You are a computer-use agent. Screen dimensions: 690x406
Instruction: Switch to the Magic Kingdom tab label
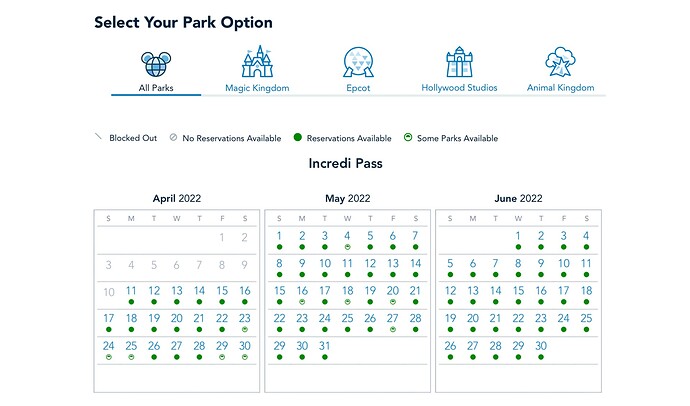pyautogui.click(x=257, y=88)
